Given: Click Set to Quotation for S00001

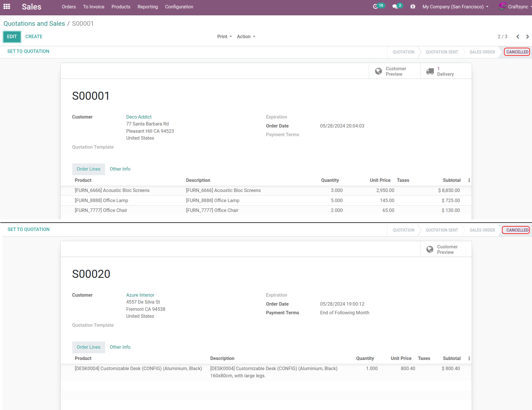Looking at the screenshot, I should pyautogui.click(x=28, y=51).
